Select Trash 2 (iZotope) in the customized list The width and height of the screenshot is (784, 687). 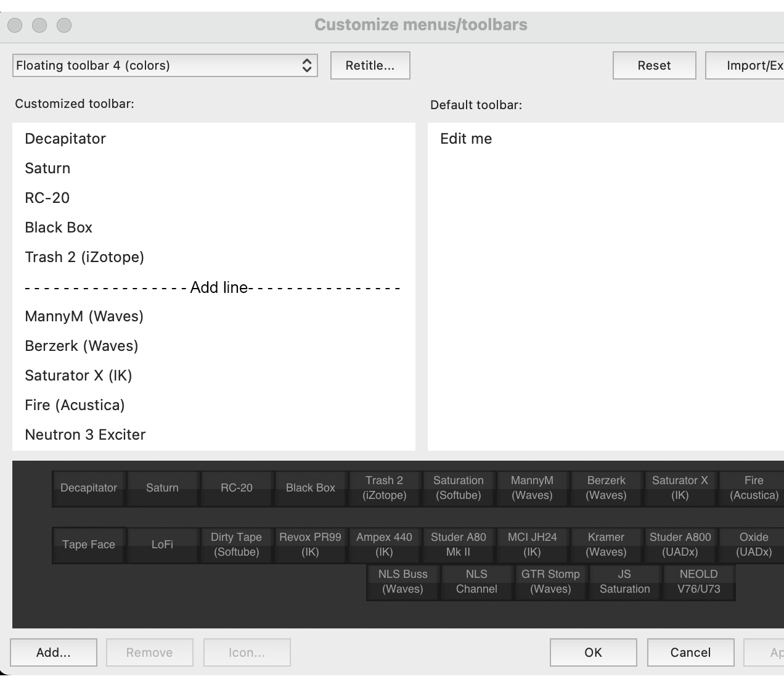point(213,257)
